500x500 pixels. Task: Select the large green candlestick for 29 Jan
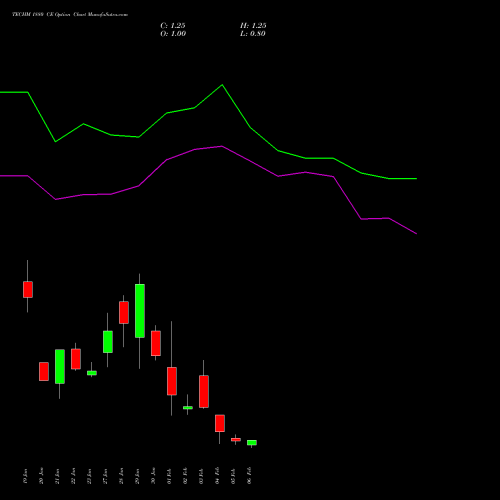coord(140,311)
